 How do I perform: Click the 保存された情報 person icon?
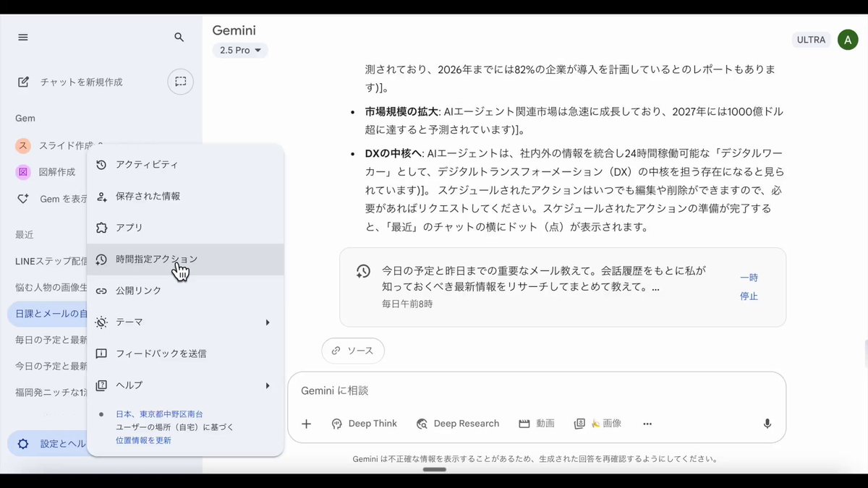101,196
